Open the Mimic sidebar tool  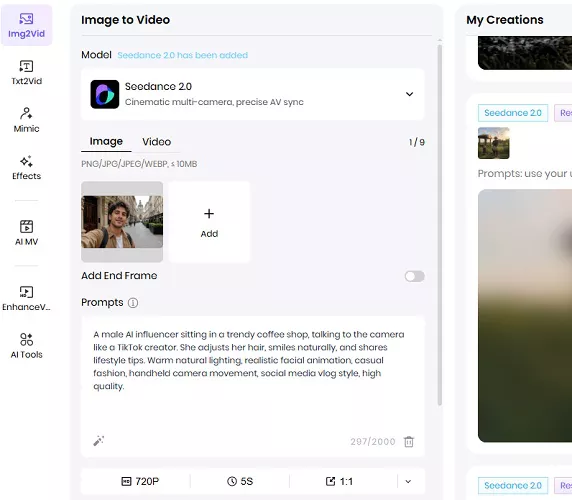click(26, 120)
